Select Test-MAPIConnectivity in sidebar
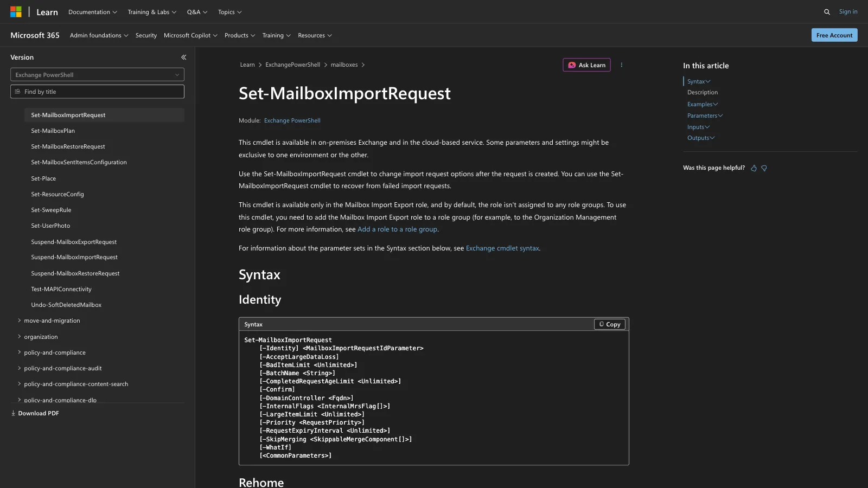This screenshot has height=488, width=868. tap(61, 289)
